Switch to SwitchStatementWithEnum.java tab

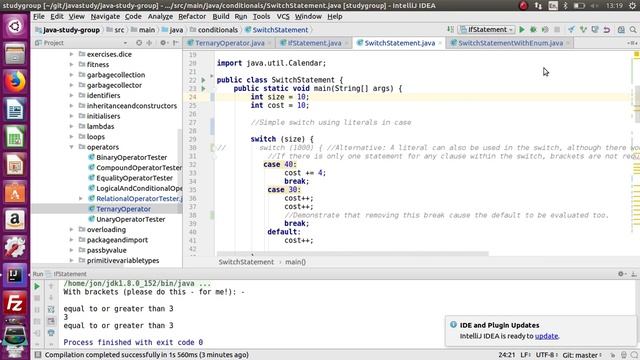[x=510, y=43]
